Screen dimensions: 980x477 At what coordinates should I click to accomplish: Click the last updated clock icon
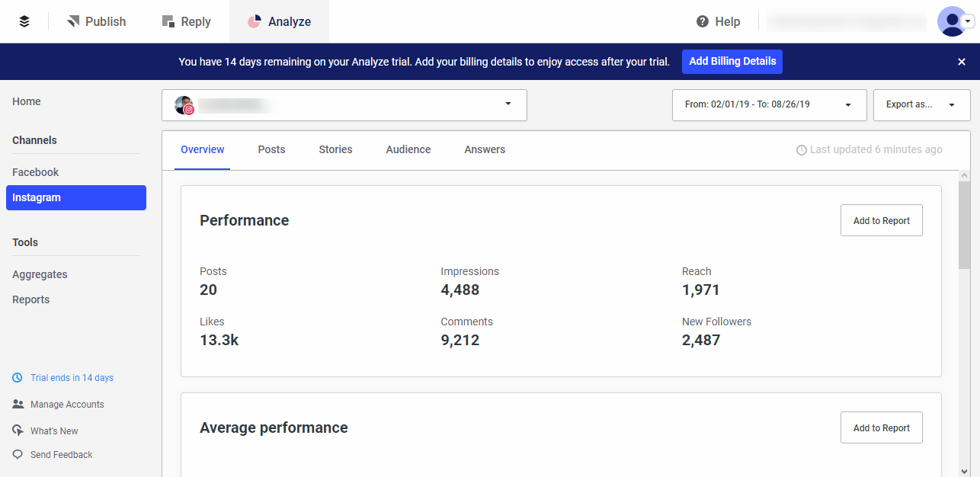coord(801,149)
